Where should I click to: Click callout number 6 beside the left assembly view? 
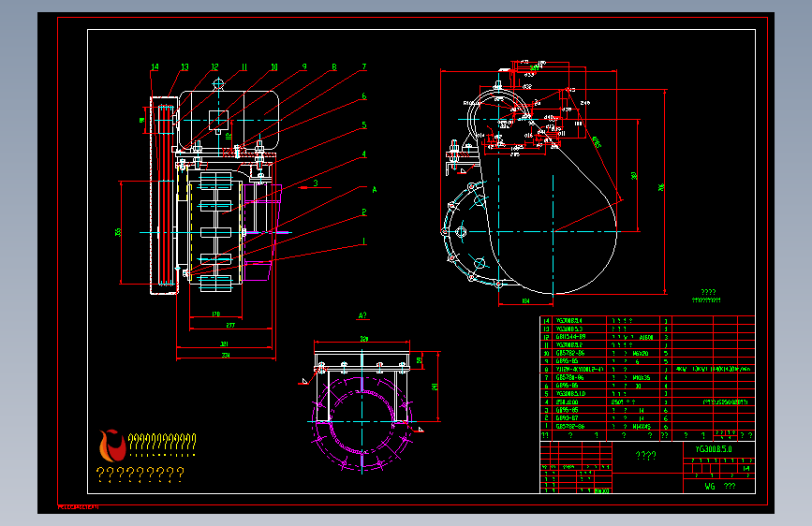[364, 96]
